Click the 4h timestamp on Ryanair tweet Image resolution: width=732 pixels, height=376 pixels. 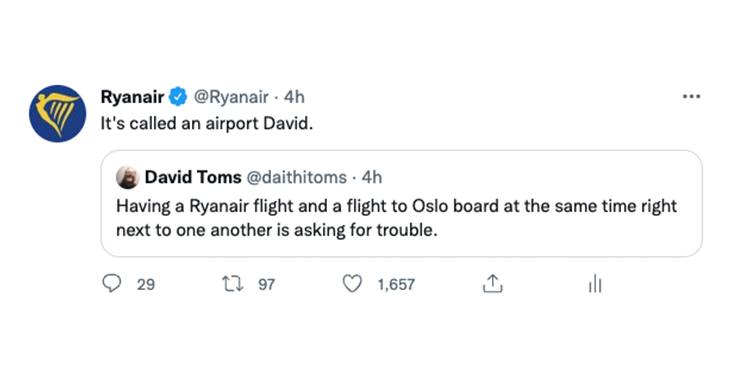coord(294,97)
